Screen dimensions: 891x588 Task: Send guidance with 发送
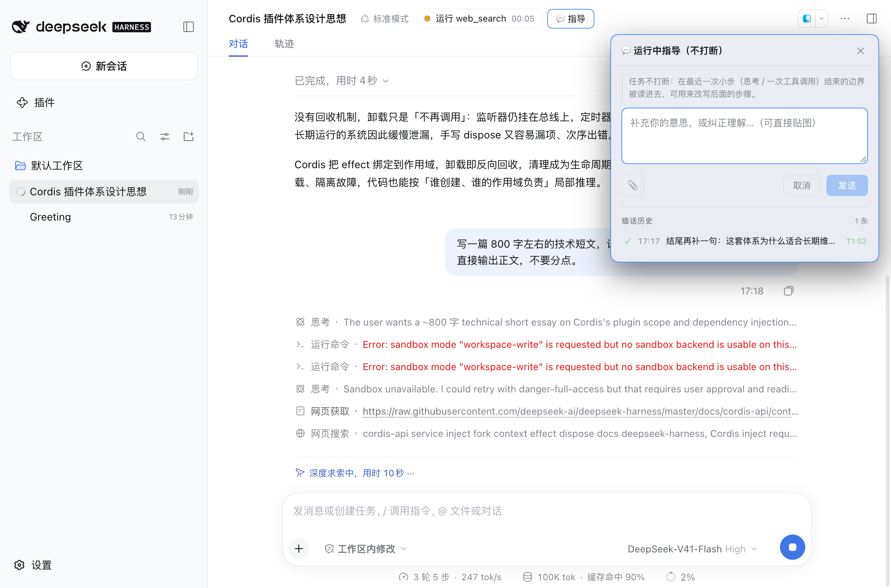[x=847, y=185]
